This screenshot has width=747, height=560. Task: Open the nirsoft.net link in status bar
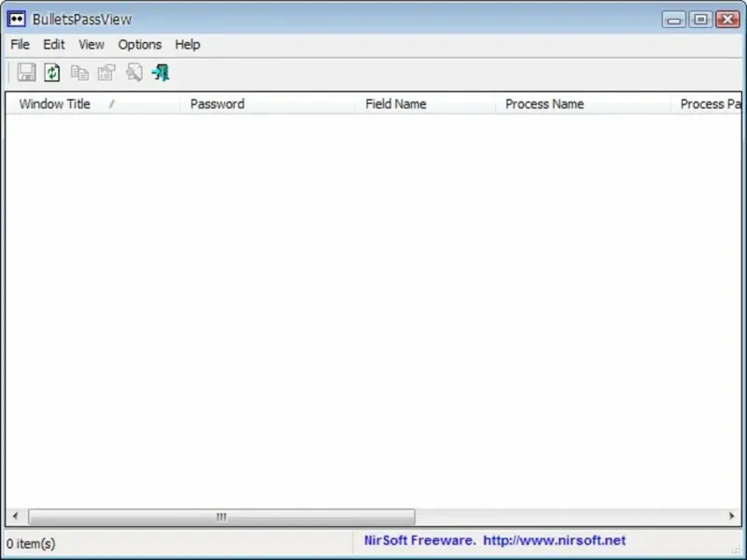tap(554, 540)
